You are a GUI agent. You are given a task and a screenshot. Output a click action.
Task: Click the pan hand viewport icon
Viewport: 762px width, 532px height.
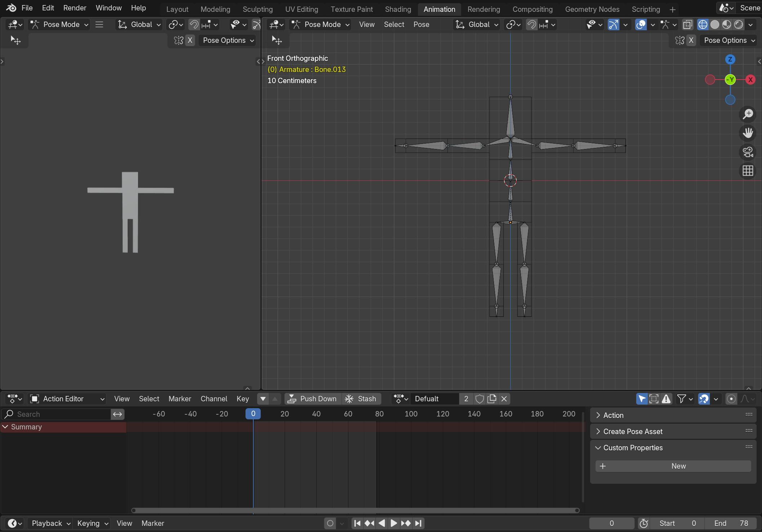[748, 133]
